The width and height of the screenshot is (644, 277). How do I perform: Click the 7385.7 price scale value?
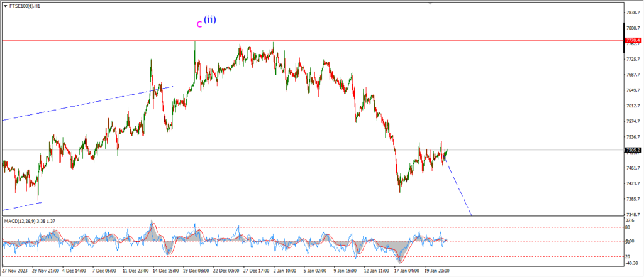633,199
